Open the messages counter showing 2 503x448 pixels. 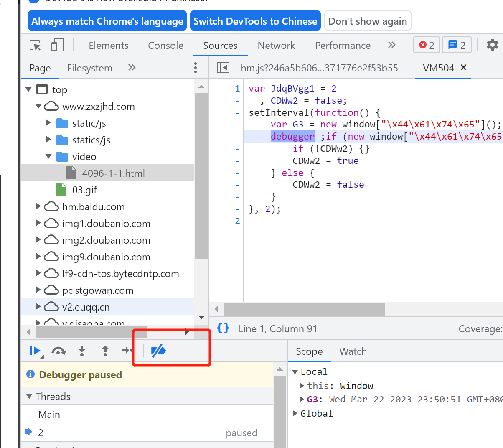point(457,45)
